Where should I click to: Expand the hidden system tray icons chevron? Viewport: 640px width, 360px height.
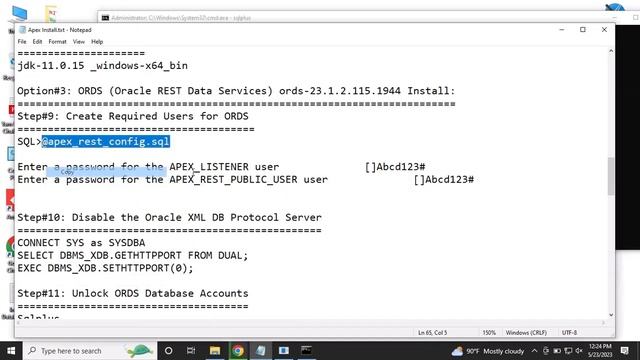pyautogui.click(x=534, y=351)
